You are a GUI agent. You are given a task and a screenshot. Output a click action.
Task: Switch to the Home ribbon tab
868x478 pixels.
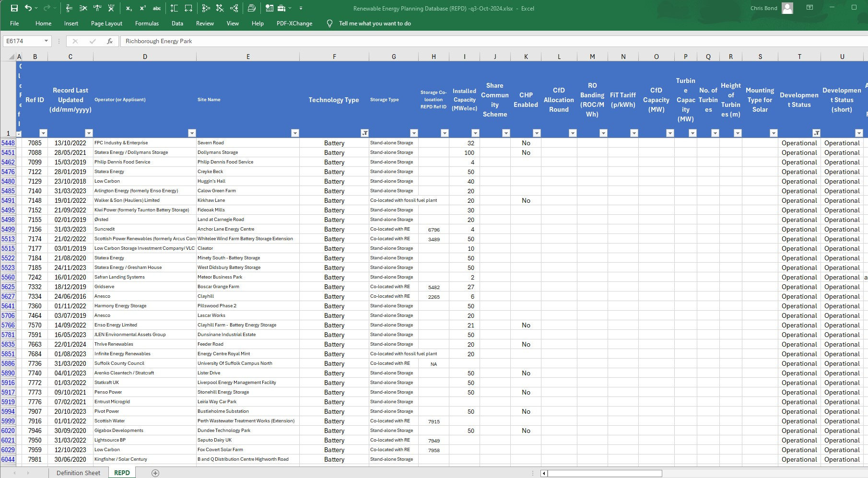(x=43, y=23)
